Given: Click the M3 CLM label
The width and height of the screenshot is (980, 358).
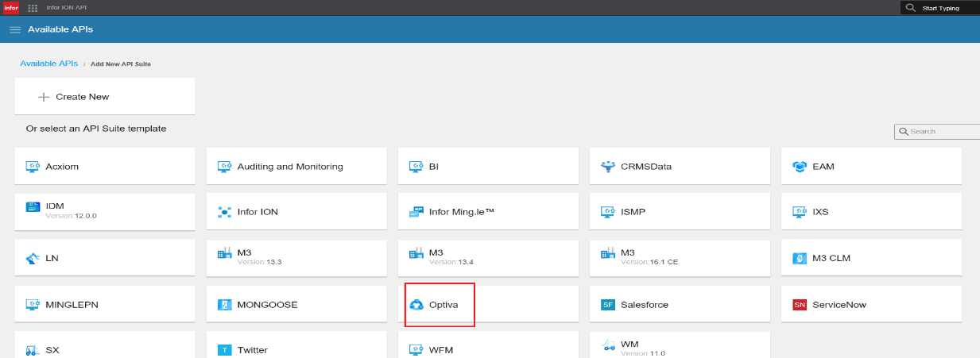Looking at the screenshot, I should (831, 258).
